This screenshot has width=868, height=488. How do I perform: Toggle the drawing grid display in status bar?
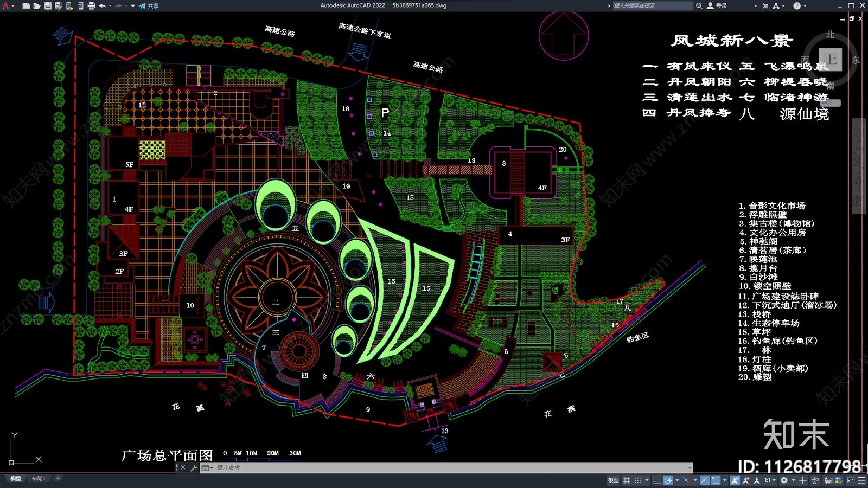(627, 480)
